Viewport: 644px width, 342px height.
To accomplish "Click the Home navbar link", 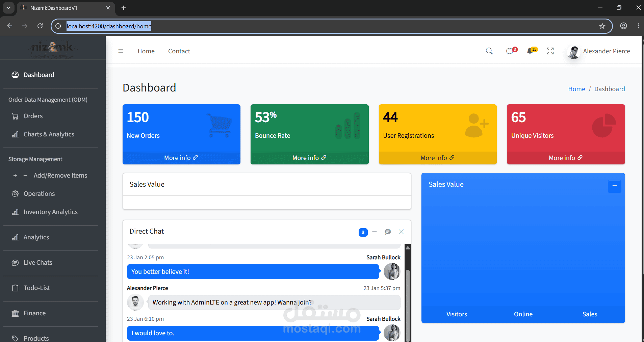I will [146, 51].
